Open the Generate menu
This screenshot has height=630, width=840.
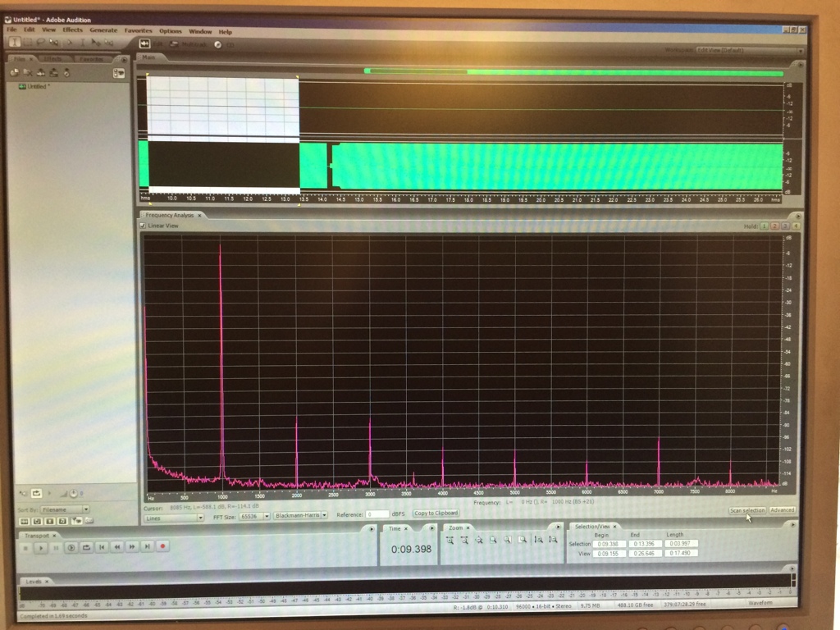103,30
